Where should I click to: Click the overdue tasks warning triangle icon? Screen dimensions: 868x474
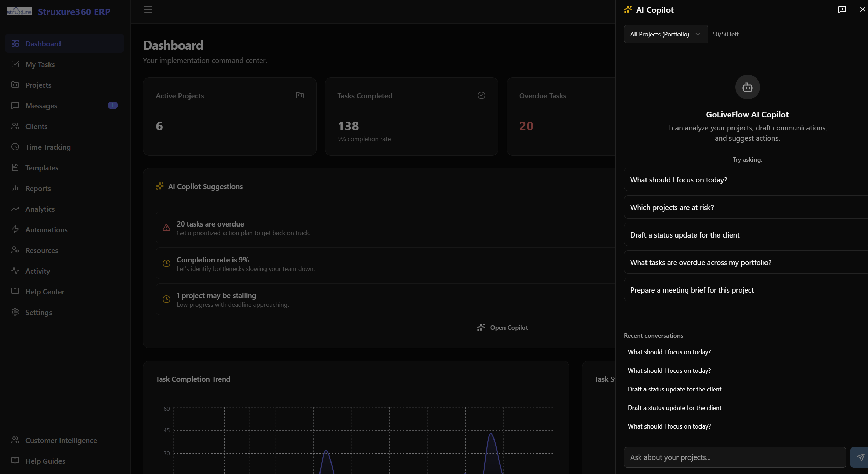(166, 228)
